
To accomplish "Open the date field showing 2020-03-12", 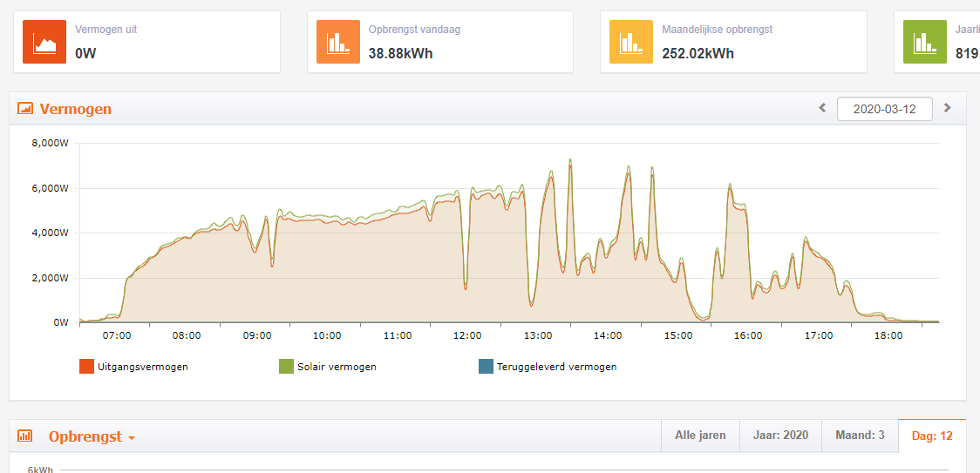I will click(x=884, y=109).
